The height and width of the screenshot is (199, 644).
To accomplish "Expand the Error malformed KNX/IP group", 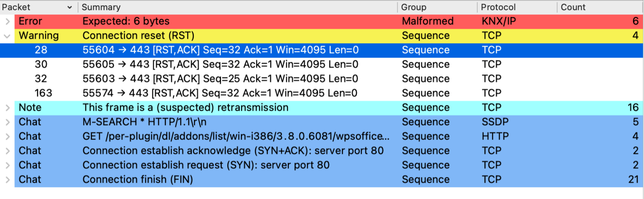I will pyautogui.click(x=8, y=21).
